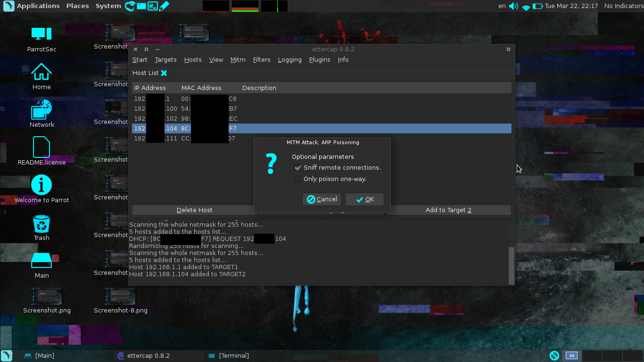Viewport: 644px width, 362px height.
Task: Switch to the Host List tab
Action: click(x=146, y=73)
